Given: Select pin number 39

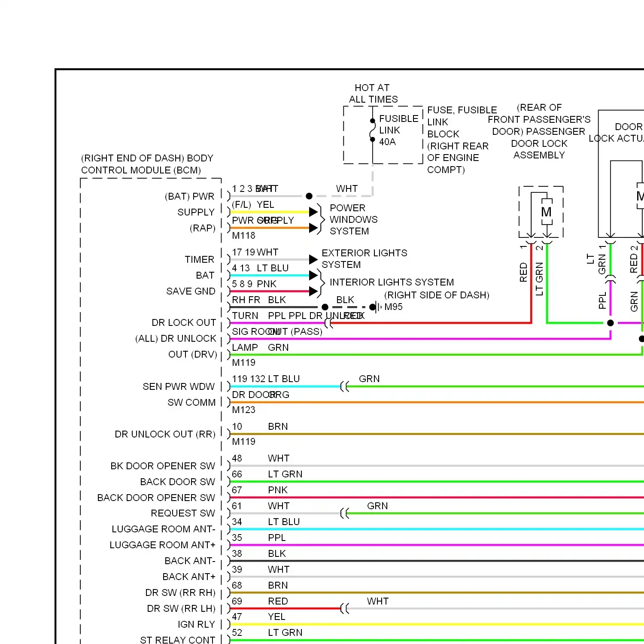Looking at the screenshot, I should click(237, 569).
